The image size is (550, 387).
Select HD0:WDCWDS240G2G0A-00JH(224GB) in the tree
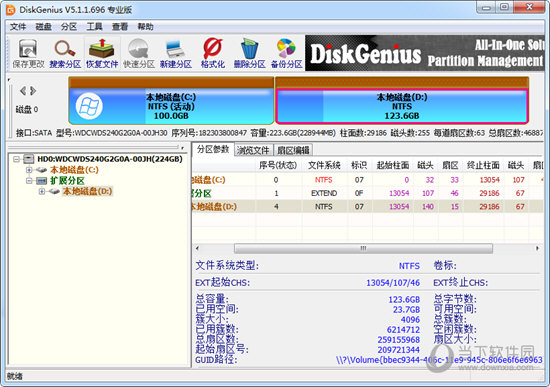click(x=110, y=159)
